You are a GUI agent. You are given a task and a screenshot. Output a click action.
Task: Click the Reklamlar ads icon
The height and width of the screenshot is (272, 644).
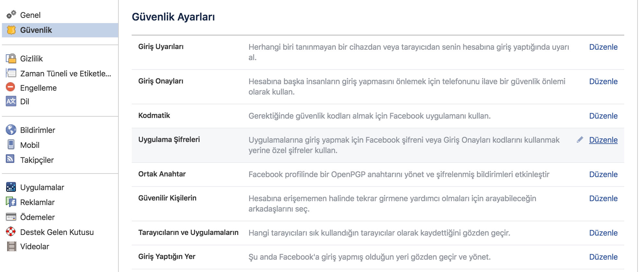click(x=11, y=202)
